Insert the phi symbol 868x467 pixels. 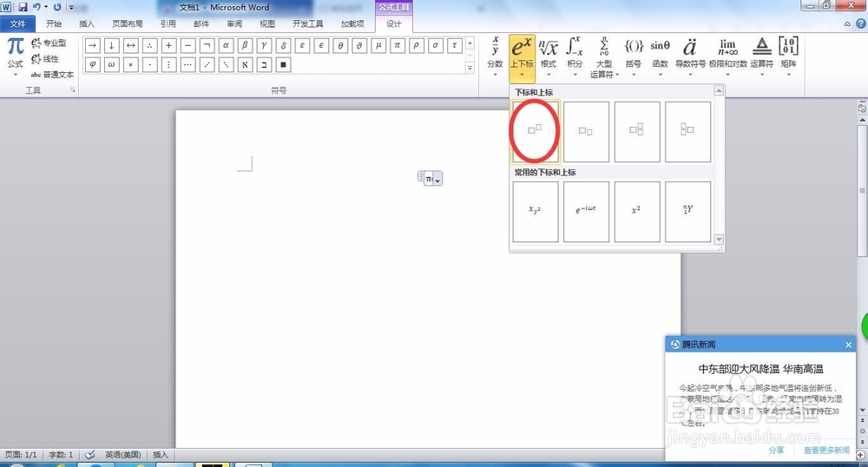coord(93,65)
